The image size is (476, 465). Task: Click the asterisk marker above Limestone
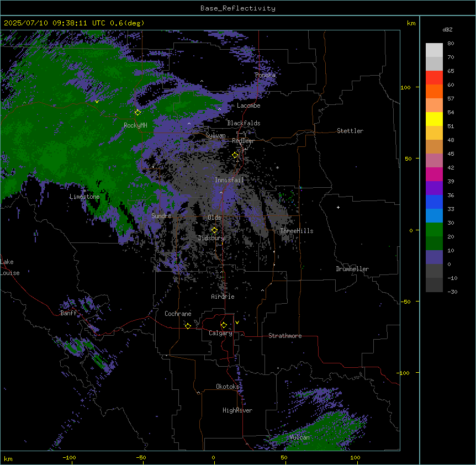point(85,191)
